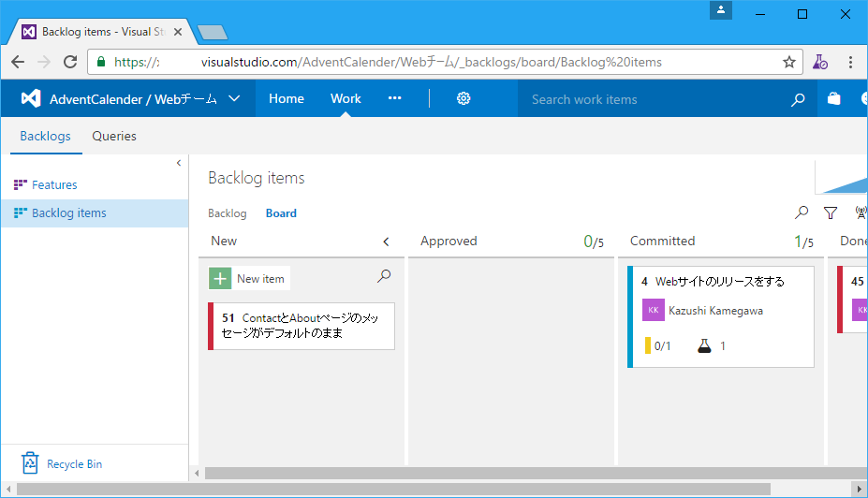
Task: Click the forward arrow in browser
Action: 44,62
